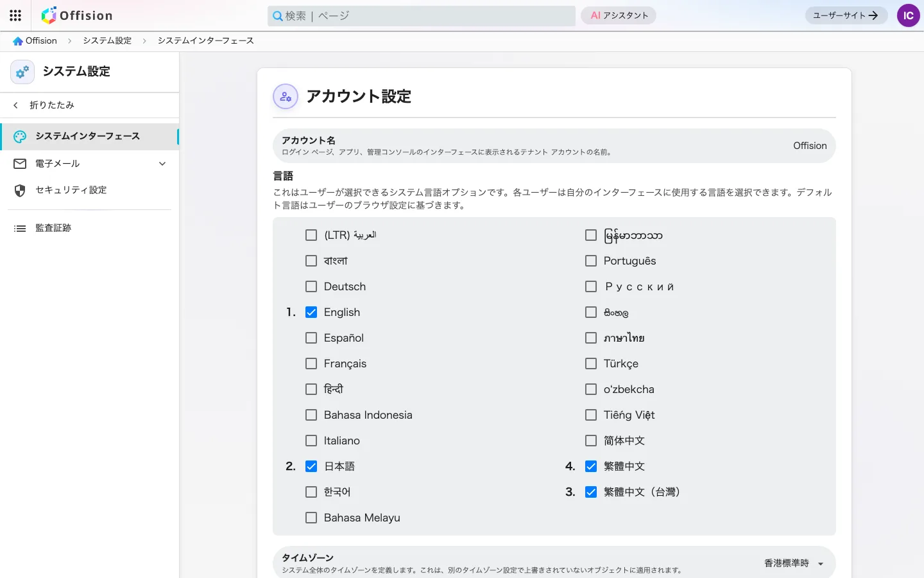Click the home icon in breadcrumb

pyautogui.click(x=18, y=41)
